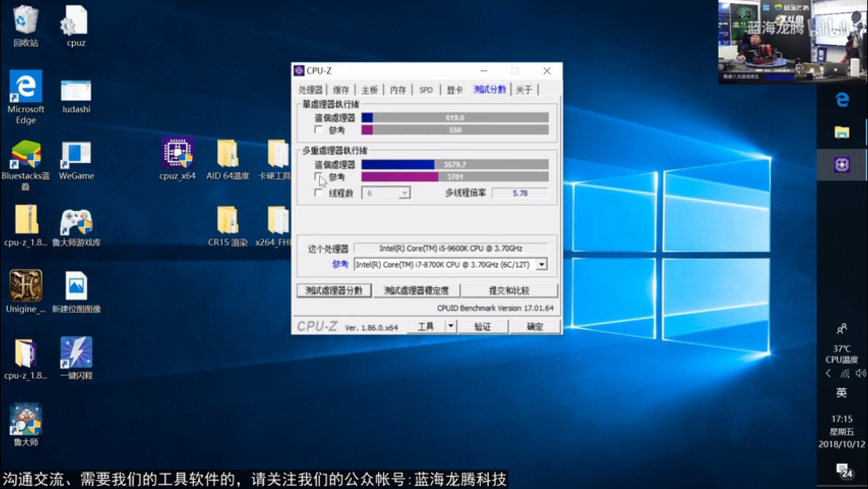Viewport: 868px width, 489px height.
Task: Open the Unigine desktop icon
Action: point(25,292)
